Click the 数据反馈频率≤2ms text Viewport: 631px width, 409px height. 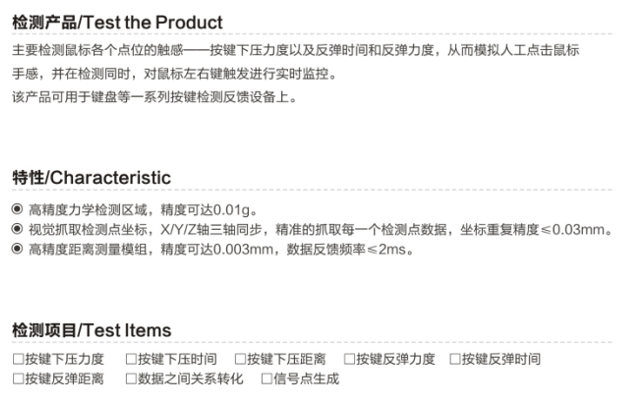point(350,249)
